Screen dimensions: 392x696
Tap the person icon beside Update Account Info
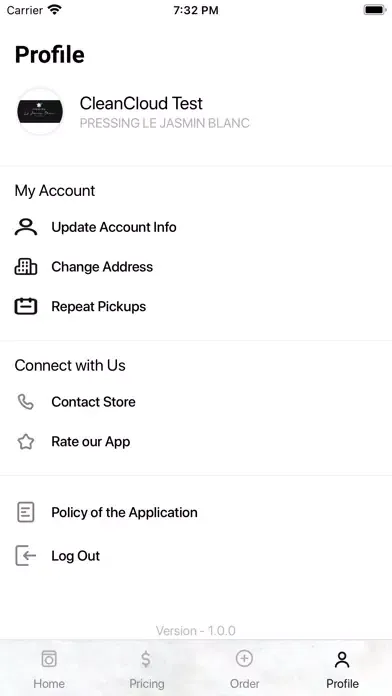tap(26, 227)
